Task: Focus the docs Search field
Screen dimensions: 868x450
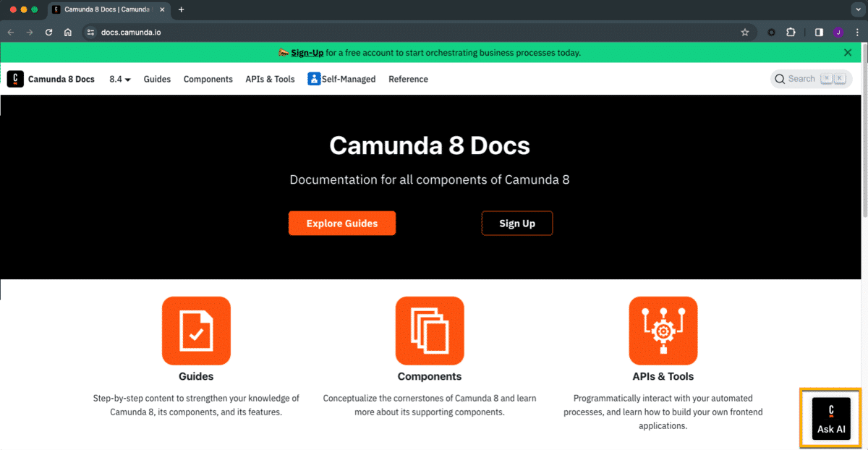Action: click(x=812, y=79)
